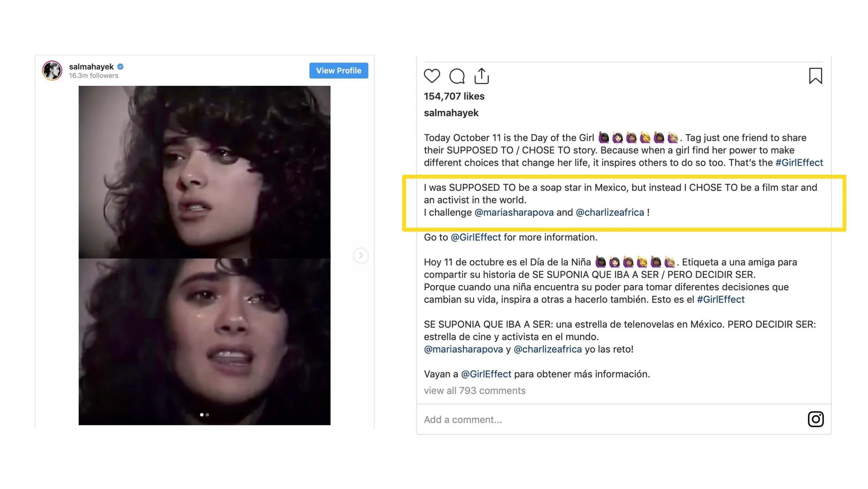This screenshot has height=489, width=868.
Task: Open the @mariasharapova mention in highlighted text
Action: pyautogui.click(x=514, y=212)
